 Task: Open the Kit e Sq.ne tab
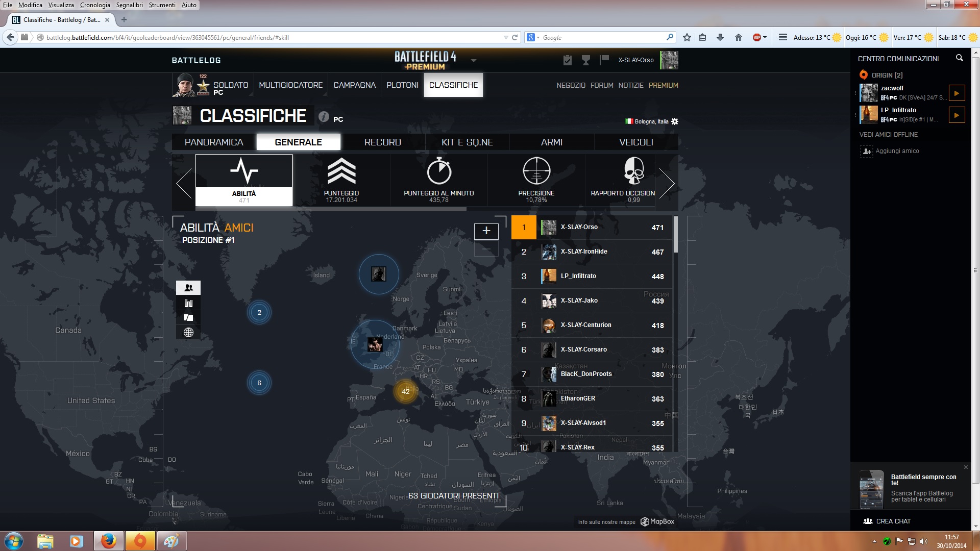[x=467, y=142]
